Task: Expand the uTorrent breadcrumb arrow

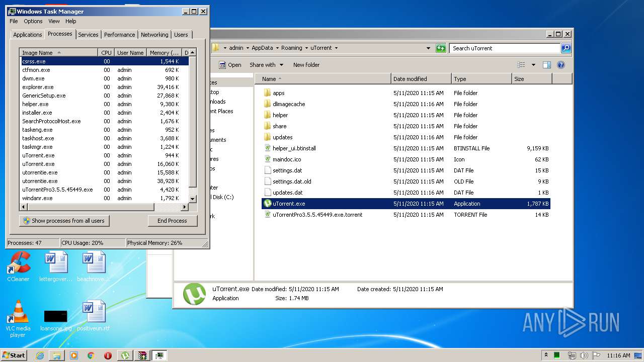Action: coord(336,48)
